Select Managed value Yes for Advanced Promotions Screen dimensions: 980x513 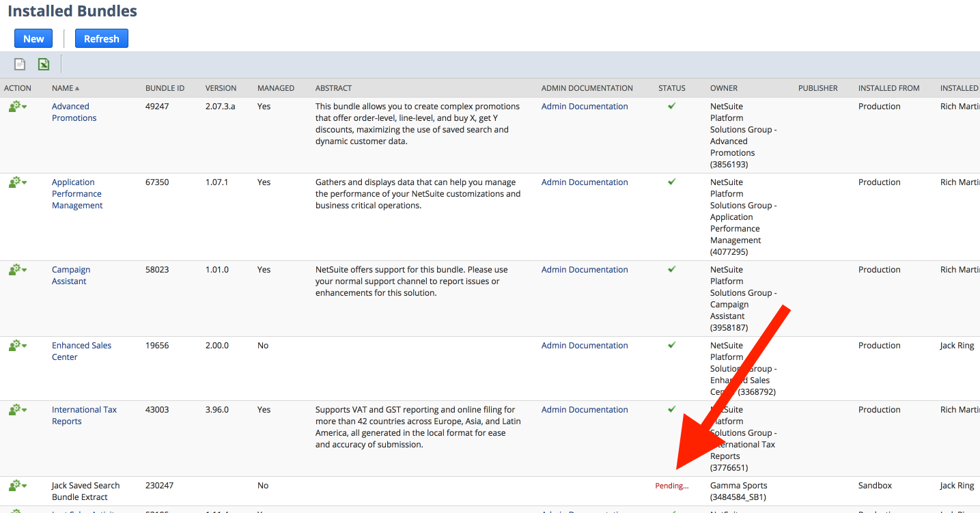264,107
